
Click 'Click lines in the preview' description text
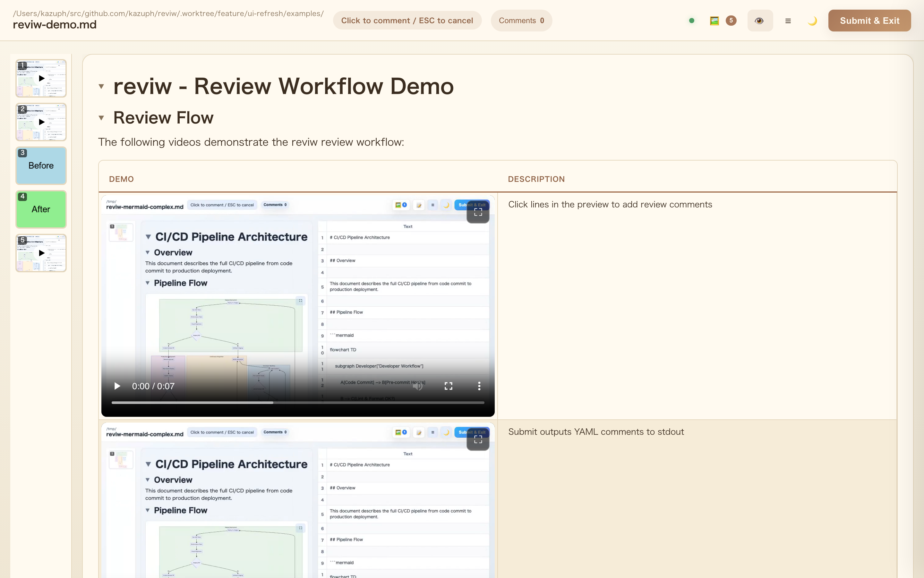point(610,205)
